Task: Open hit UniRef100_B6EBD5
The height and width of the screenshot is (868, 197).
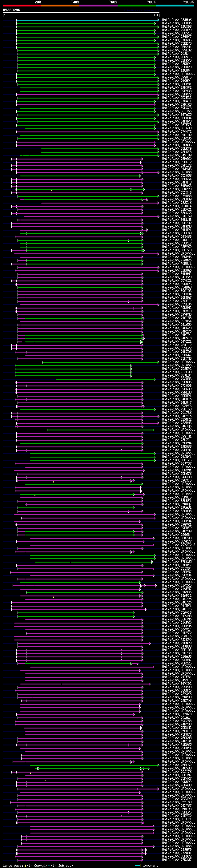Action: coord(176,23)
